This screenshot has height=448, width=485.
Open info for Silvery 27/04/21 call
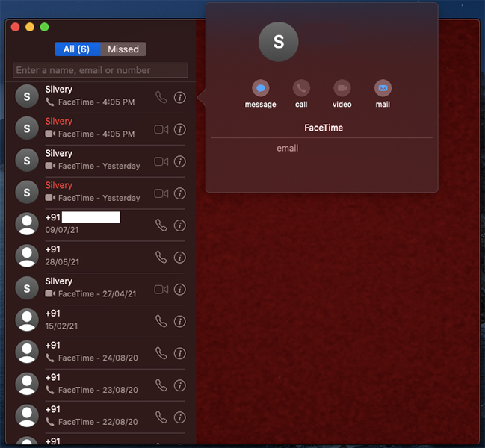pyautogui.click(x=179, y=290)
